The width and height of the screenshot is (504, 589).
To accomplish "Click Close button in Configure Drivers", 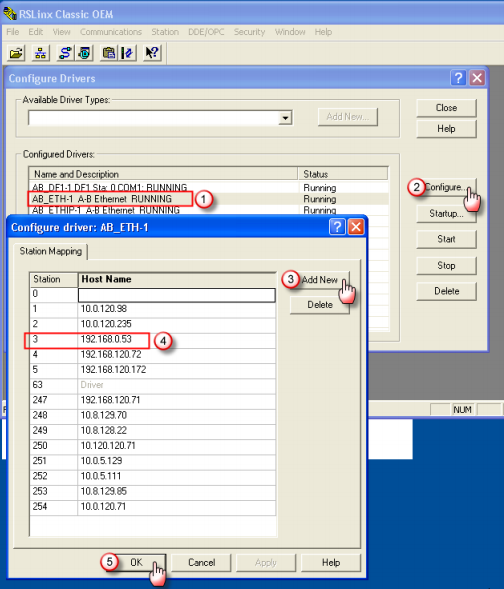I will pos(447,108).
